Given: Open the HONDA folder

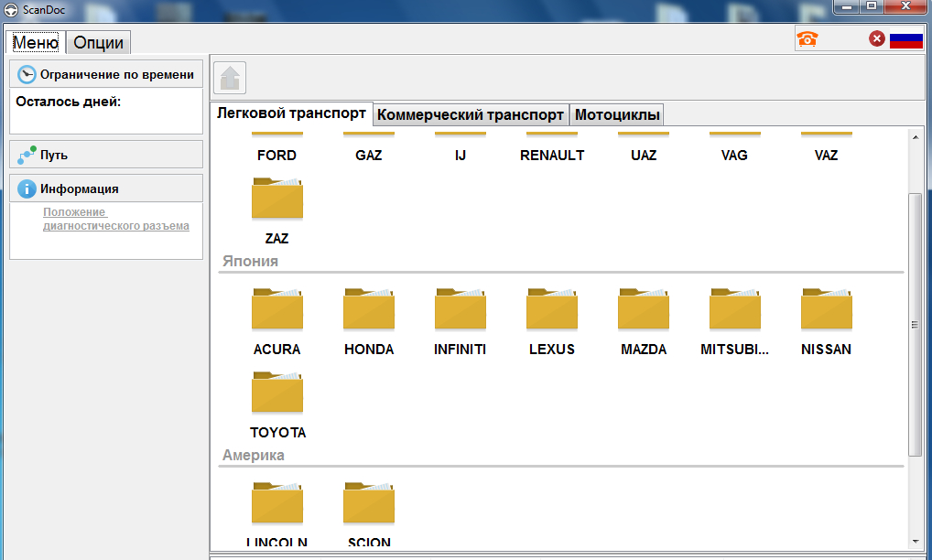Looking at the screenshot, I should coord(369,308).
